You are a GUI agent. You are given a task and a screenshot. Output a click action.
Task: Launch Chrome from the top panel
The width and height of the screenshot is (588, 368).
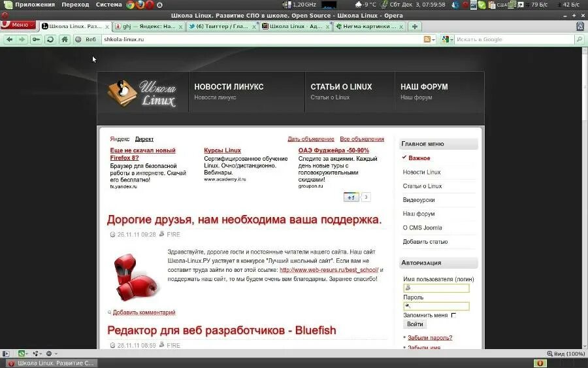(130, 5)
